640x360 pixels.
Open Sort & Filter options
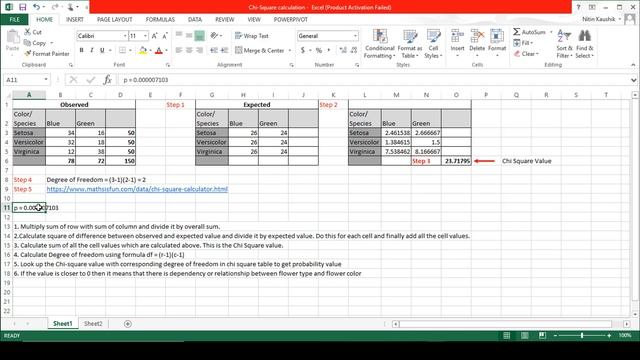tap(564, 44)
